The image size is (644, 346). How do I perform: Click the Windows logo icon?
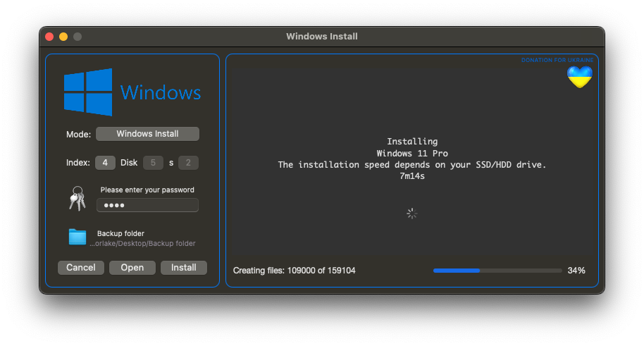coord(88,92)
